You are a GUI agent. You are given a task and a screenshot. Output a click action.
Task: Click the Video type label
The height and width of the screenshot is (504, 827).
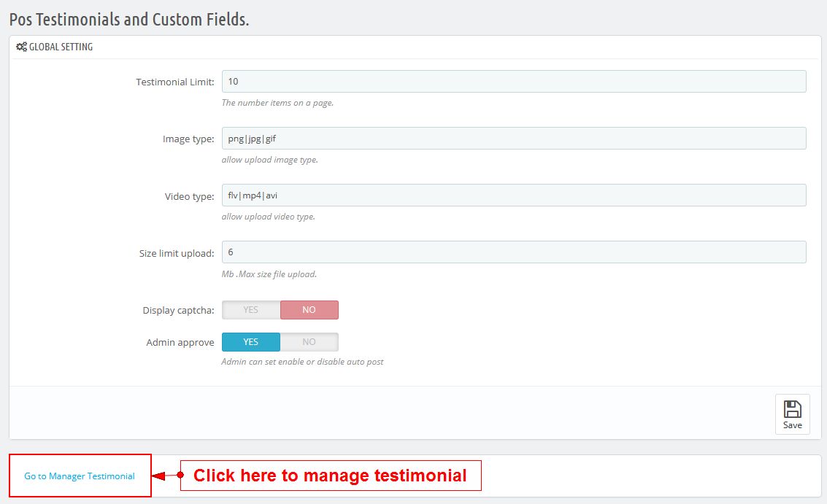click(x=189, y=196)
